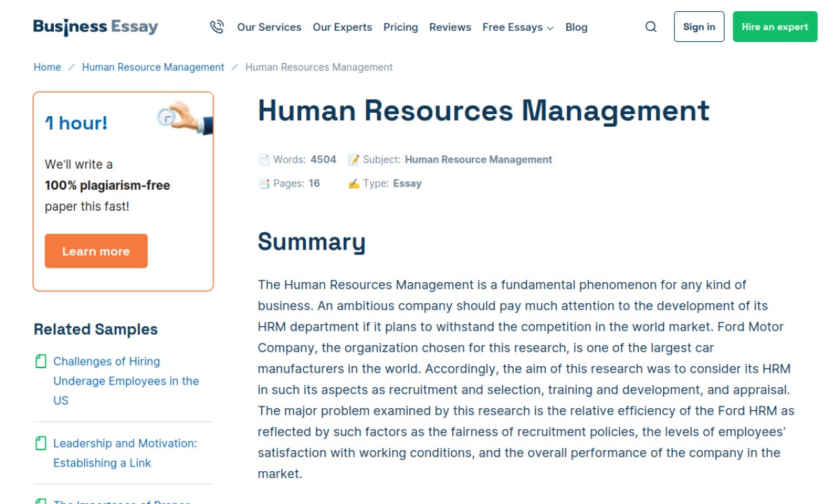Open Leadership and Motivation: Establishing a Link
The image size is (840, 504).
(x=125, y=453)
